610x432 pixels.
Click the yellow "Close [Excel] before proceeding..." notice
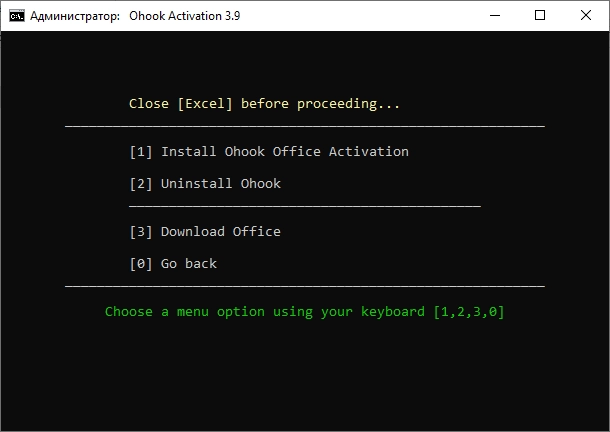[264, 104]
